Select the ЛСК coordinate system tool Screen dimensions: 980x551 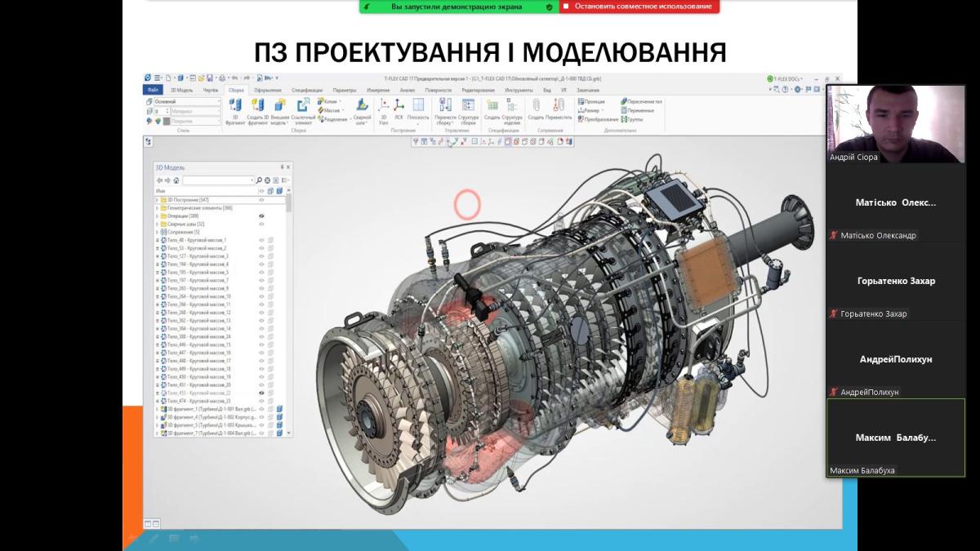coord(399,105)
